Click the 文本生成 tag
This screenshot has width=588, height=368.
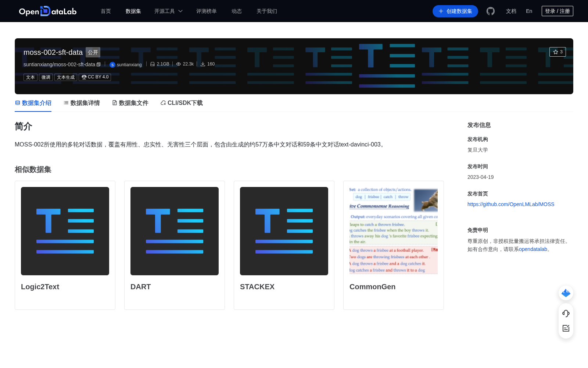(66, 77)
